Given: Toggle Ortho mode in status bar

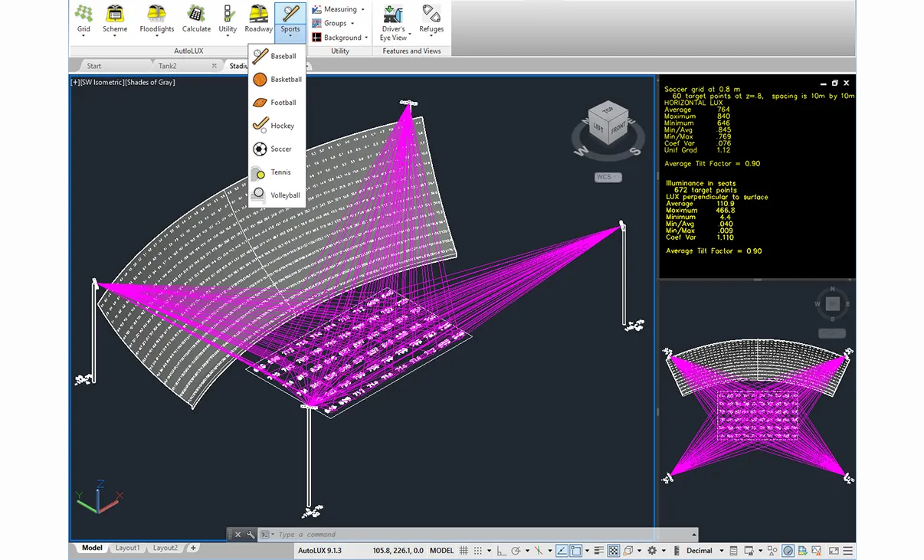Looking at the screenshot, I should pos(501,550).
